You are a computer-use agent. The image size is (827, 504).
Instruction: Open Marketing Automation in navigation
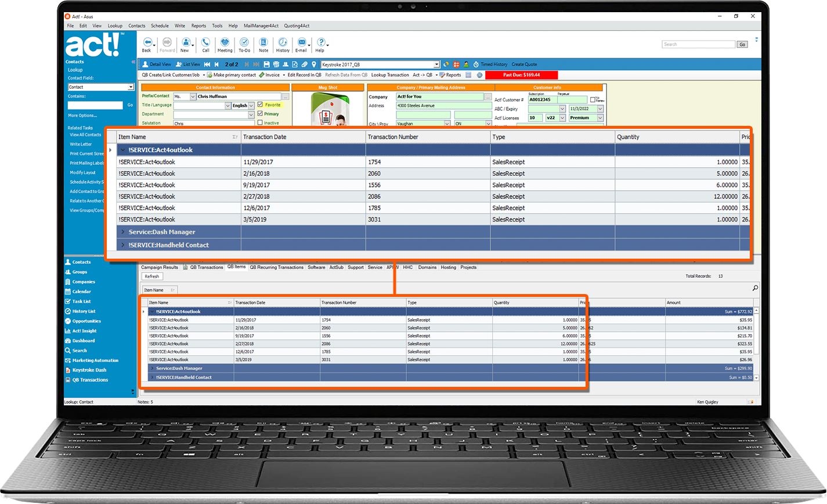92,361
